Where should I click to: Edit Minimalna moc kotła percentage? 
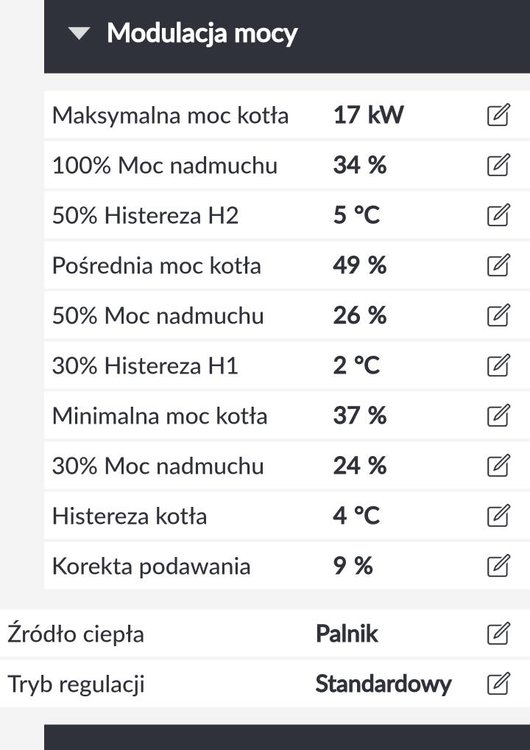[498, 416]
